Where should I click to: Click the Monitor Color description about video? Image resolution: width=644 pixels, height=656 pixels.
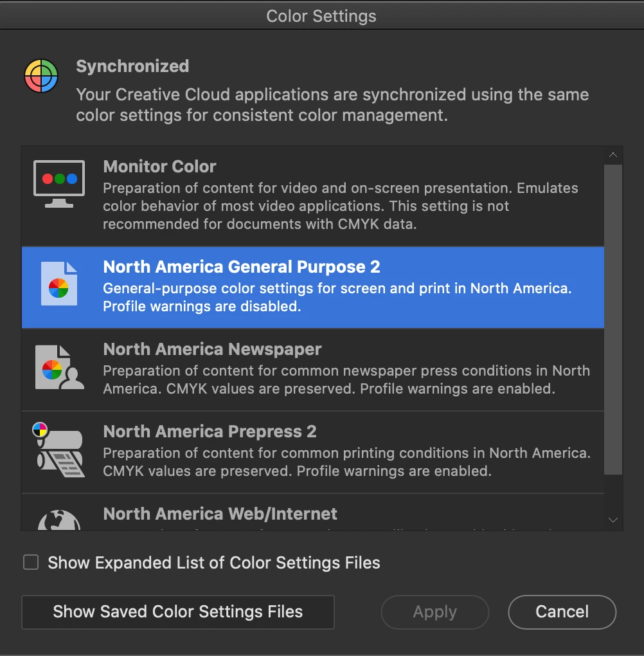click(341, 206)
